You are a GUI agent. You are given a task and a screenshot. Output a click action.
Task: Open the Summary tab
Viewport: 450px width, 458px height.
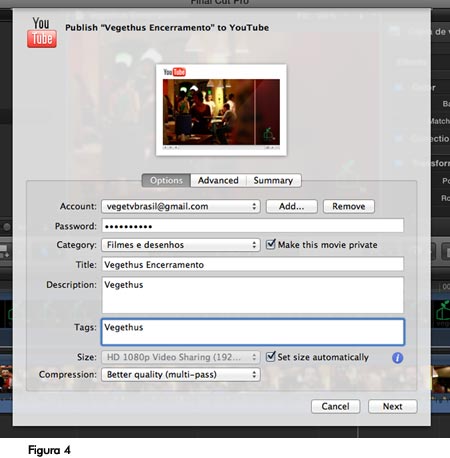[273, 180]
